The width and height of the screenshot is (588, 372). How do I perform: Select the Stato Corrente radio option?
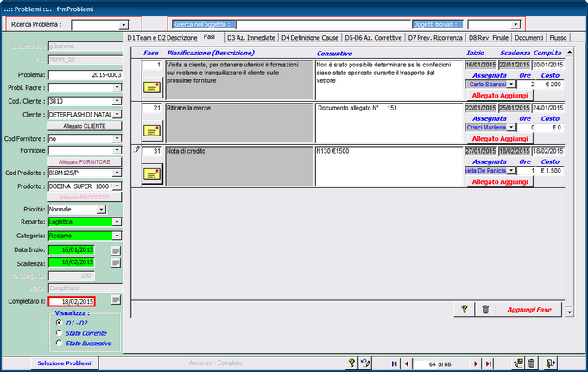click(x=59, y=332)
